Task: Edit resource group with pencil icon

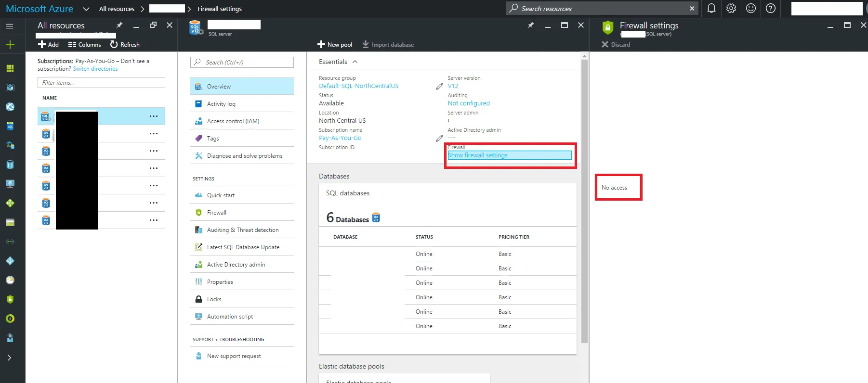Action: [439, 86]
